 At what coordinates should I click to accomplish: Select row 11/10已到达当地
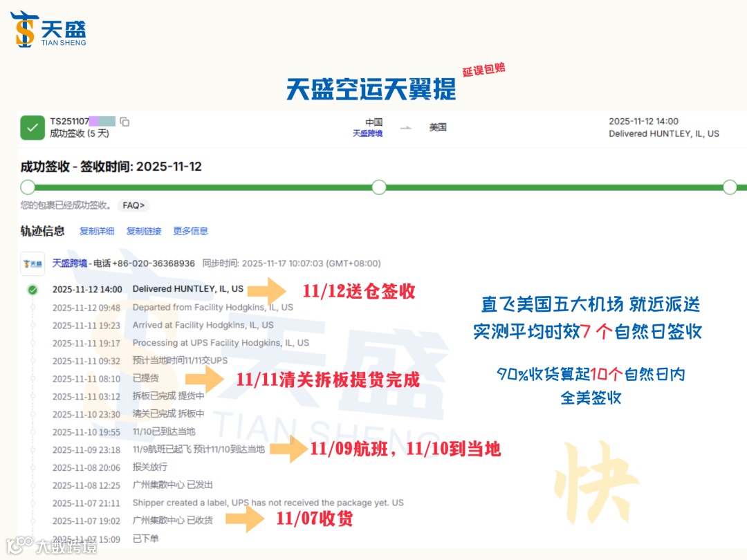pyautogui.click(x=124, y=432)
